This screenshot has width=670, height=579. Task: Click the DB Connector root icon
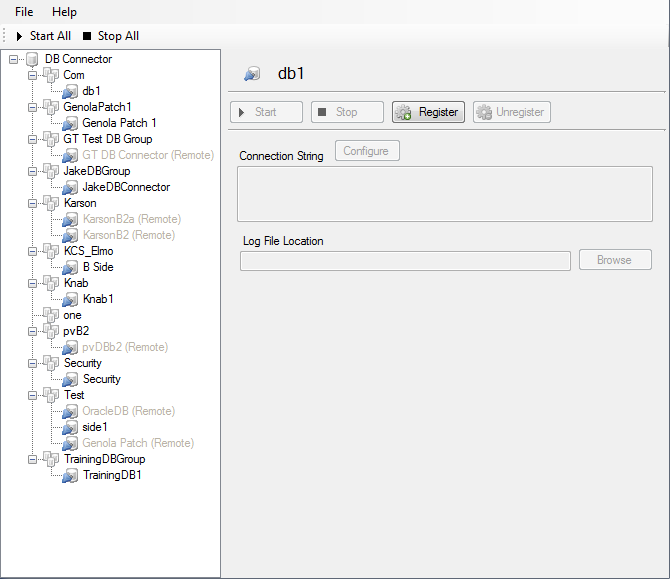click(33, 59)
